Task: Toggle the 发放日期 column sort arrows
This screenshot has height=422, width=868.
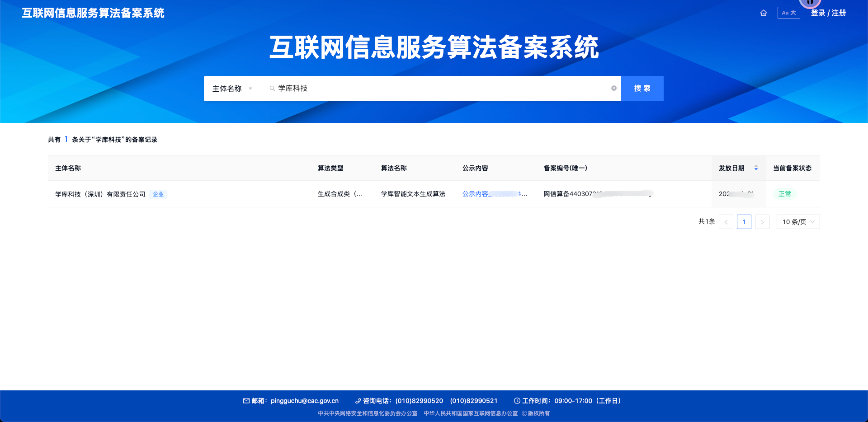Action: click(x=756, y=168)
